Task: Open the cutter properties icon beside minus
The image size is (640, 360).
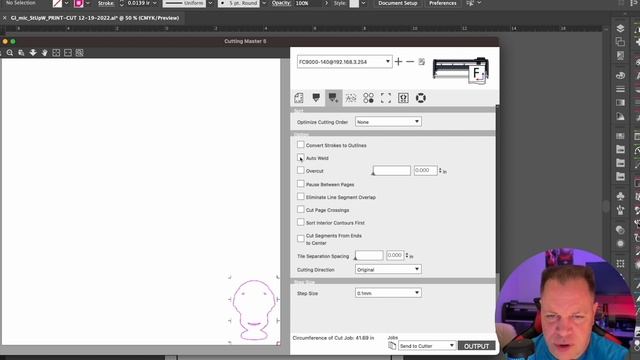Action: click(x=422, y=62)
